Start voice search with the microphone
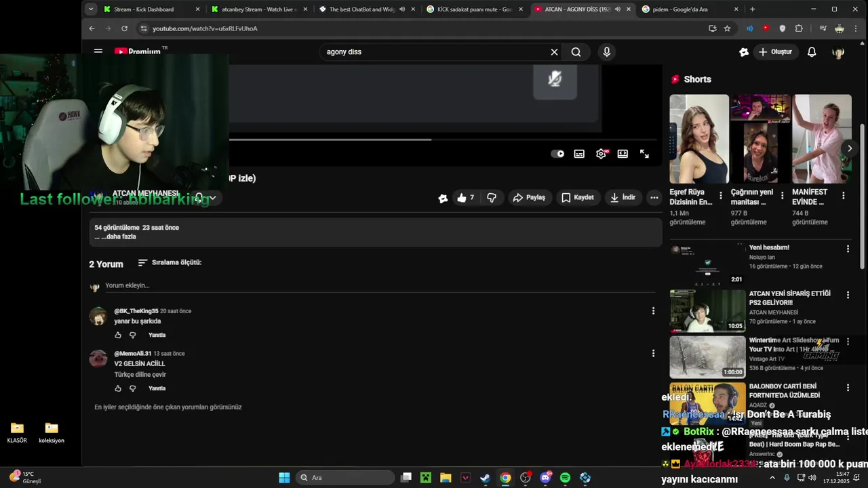 point(607,52)
